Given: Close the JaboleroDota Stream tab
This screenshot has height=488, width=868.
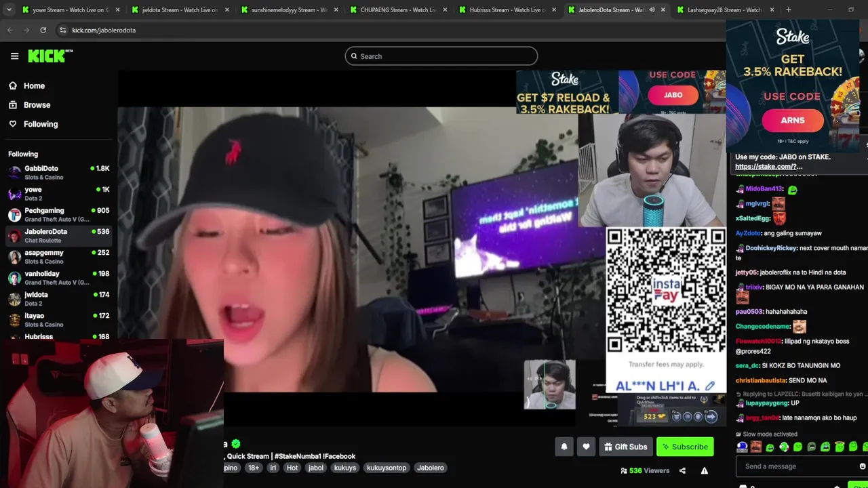Looking at the screenshot, I should tap(663, 10).
